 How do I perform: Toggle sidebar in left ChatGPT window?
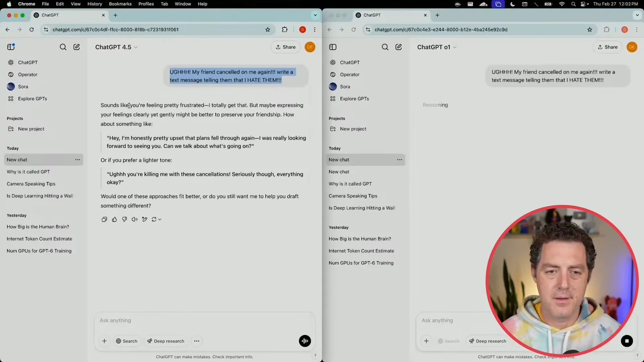point(11,47)
